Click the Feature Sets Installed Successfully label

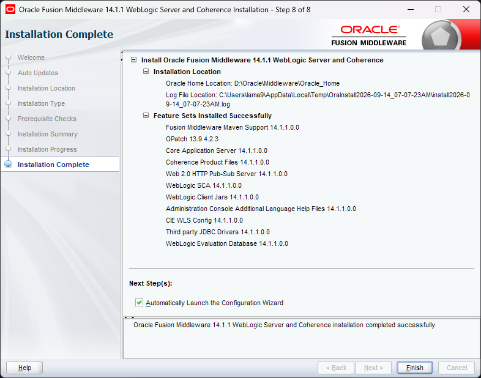212,115
